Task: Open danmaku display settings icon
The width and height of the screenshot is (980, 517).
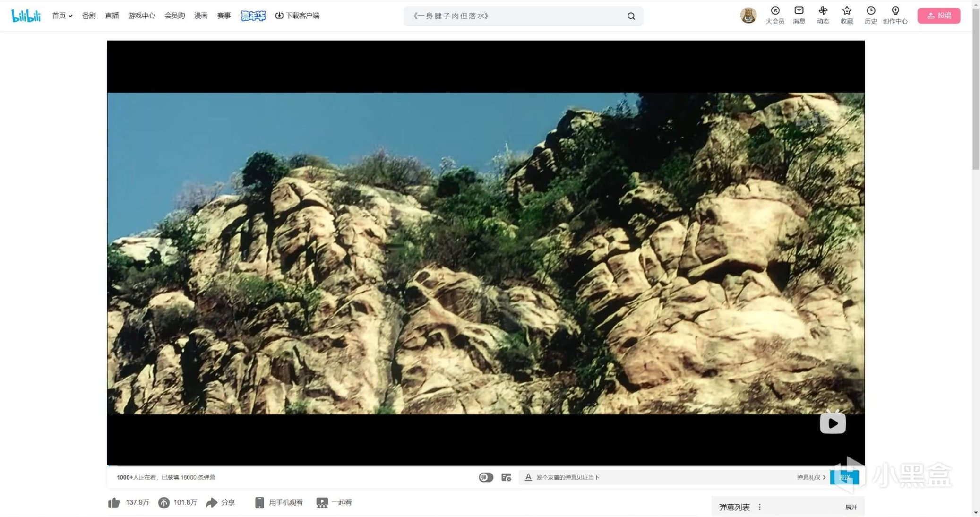Action: 506,477
